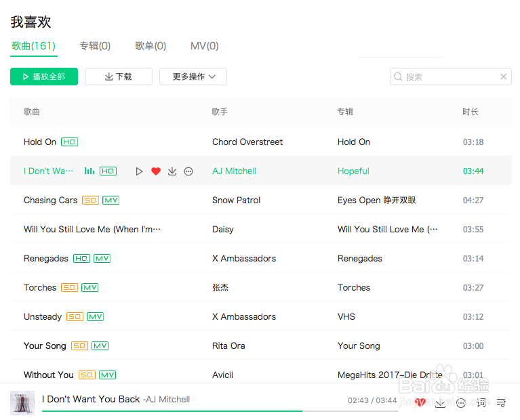Open more options in highlighted AJ Mitchell row

point(188,171)
